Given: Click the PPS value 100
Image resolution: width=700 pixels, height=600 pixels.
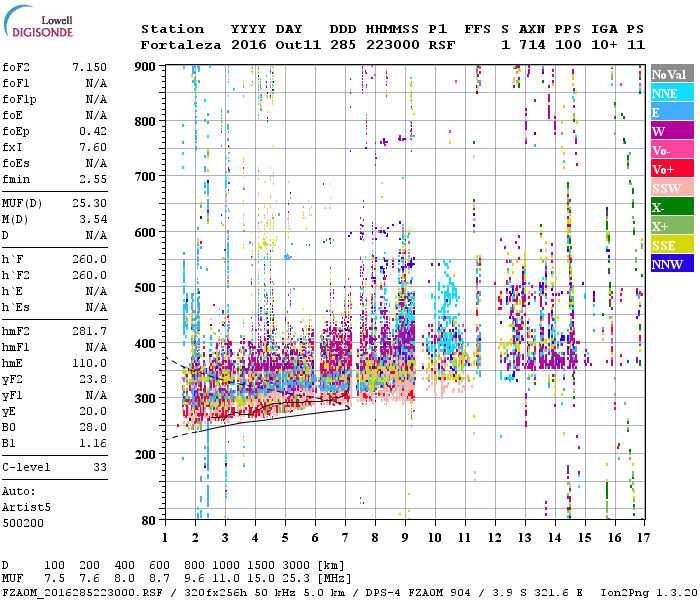Looking at the screenshot, I should (568, 45).
